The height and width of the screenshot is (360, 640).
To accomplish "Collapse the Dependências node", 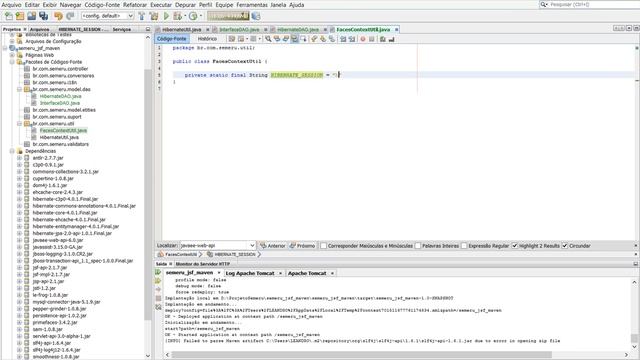I will tap(12, 151).
